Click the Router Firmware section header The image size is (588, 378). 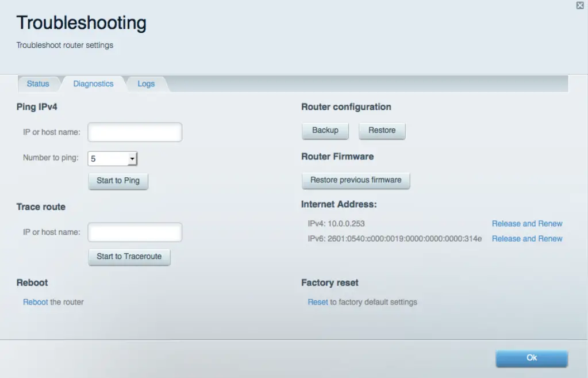point(337,156)
